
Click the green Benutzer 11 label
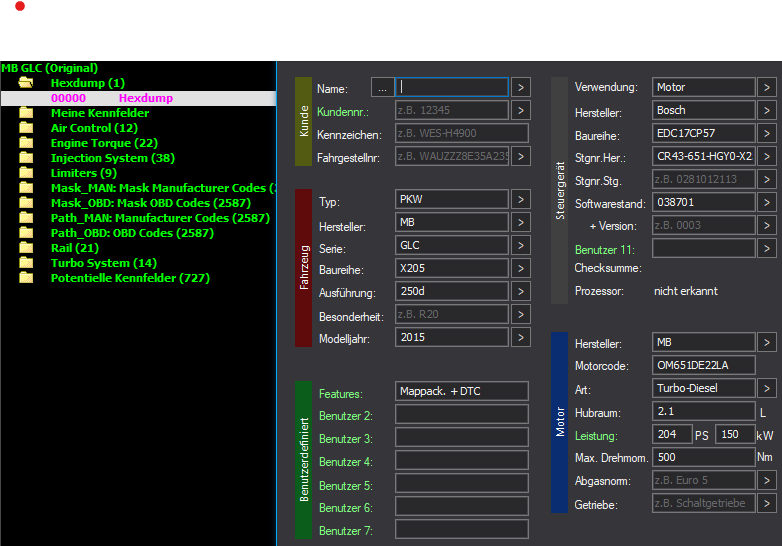click(x=604, y=250)
